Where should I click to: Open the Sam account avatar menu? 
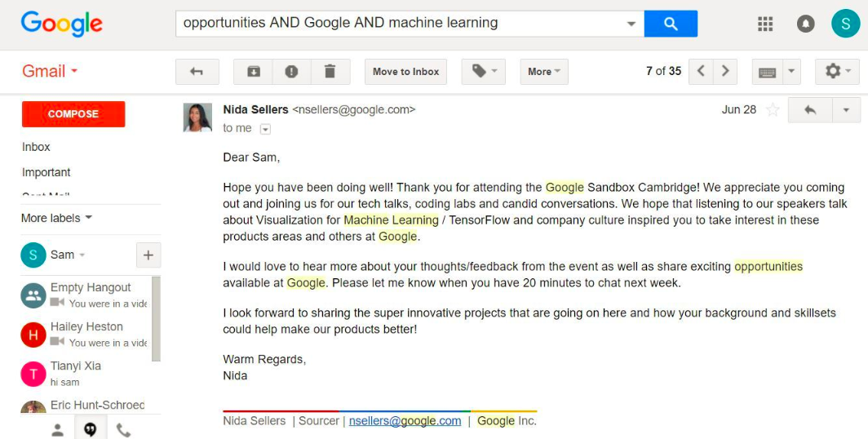846,23
